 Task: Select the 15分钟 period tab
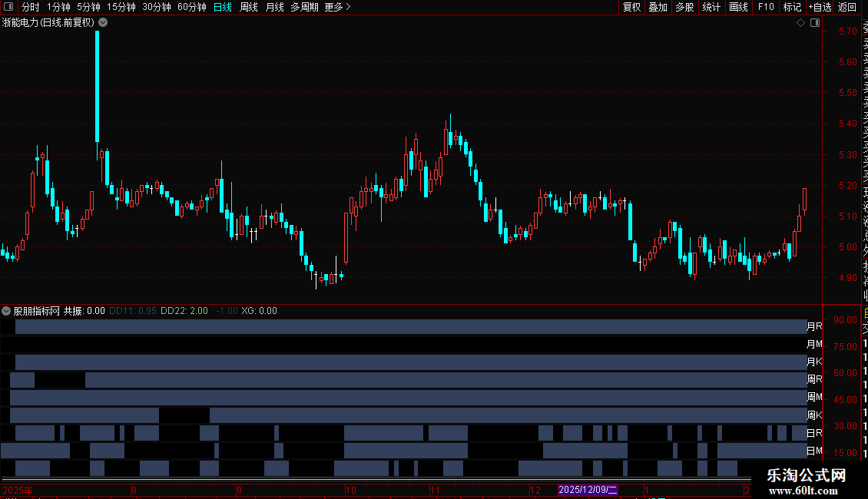coord(121,7)
